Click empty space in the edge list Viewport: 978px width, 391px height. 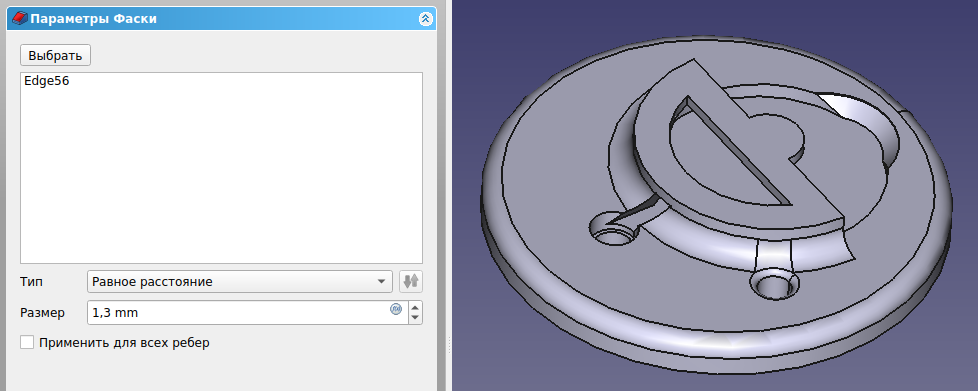pyautogui.click(x=221, y=181)
